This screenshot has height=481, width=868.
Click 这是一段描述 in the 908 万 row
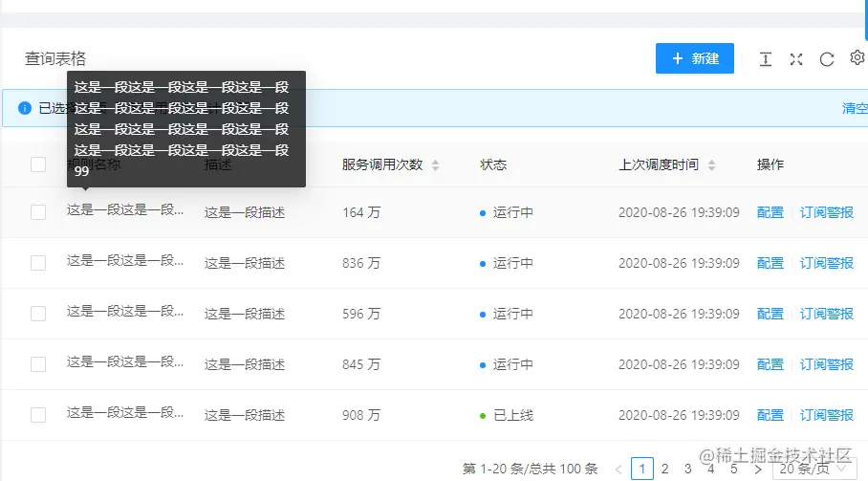pos(245,415)
